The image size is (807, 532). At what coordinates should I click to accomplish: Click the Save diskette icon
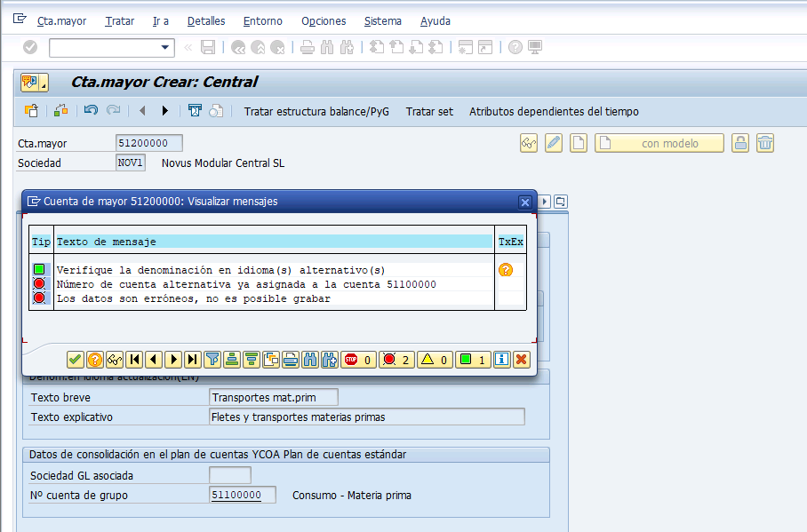[208, 47]
